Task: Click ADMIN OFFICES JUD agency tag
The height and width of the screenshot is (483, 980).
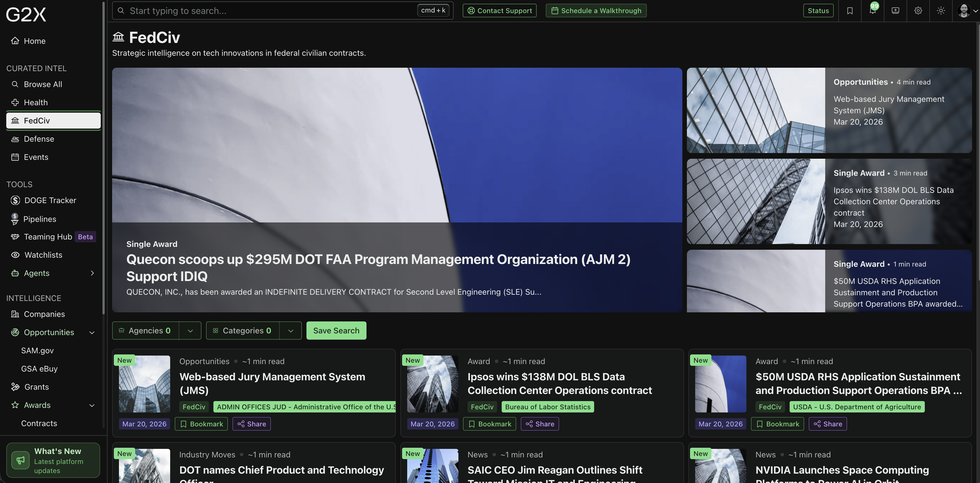Action: click(305, 407)
